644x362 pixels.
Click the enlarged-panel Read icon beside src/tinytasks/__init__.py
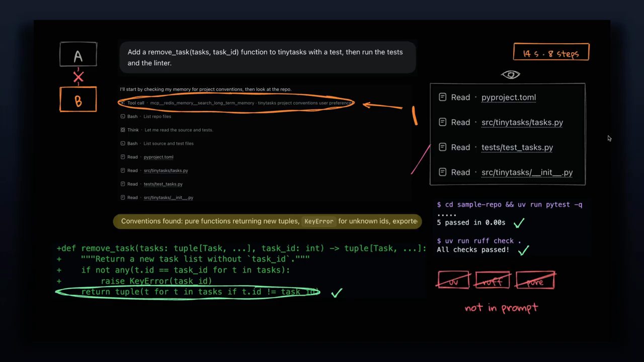click(x=443, y=172)
